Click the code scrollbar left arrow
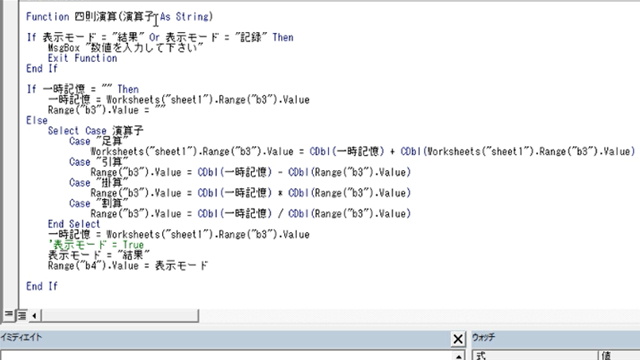The width and height of the screenshot is (640, 360). 34,315
